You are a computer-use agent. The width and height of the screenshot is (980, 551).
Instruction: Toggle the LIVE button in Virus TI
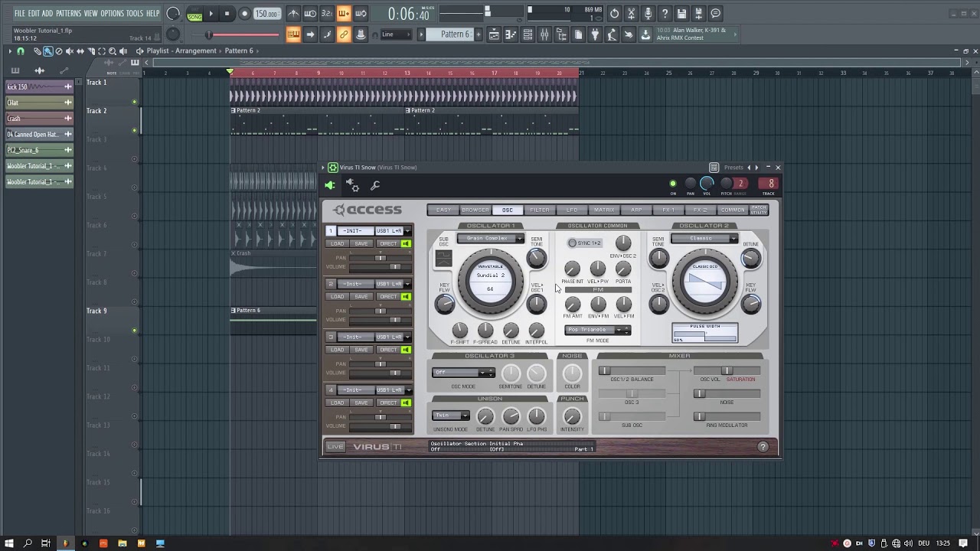[x=335, y=447]
